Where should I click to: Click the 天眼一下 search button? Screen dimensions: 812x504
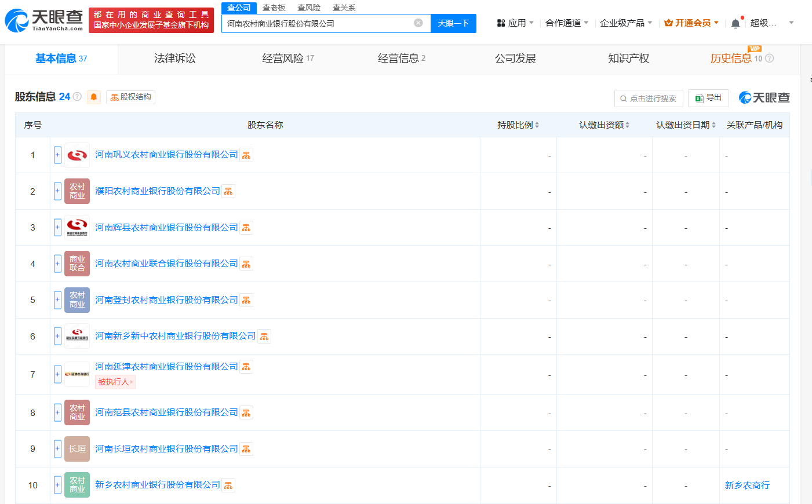453,23
